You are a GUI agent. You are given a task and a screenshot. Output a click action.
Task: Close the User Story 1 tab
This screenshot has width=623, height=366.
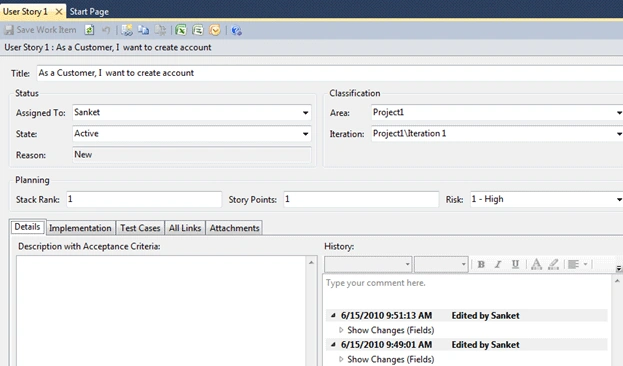click(58, 12)
